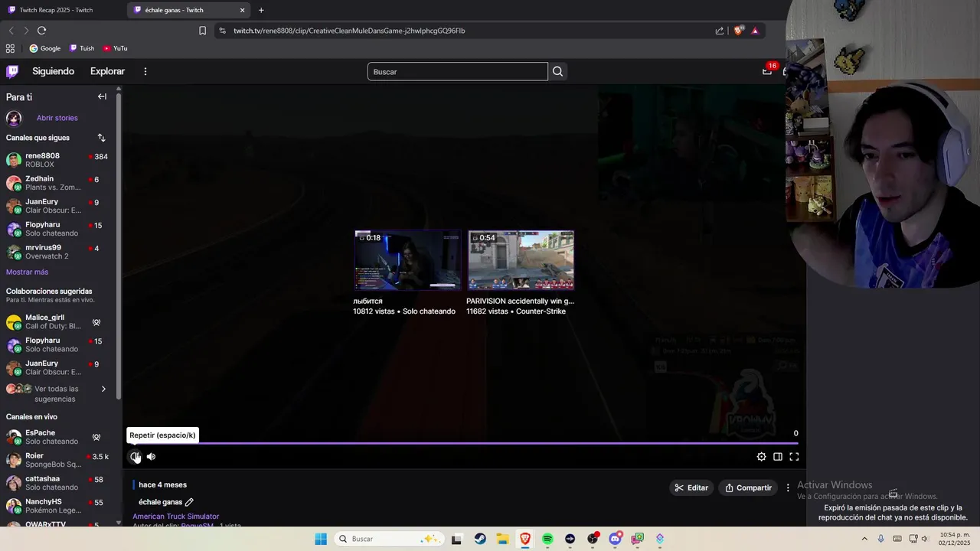The image size is (980, 551).
Task: Open cattashaa live channel
Action: point(58,483)
